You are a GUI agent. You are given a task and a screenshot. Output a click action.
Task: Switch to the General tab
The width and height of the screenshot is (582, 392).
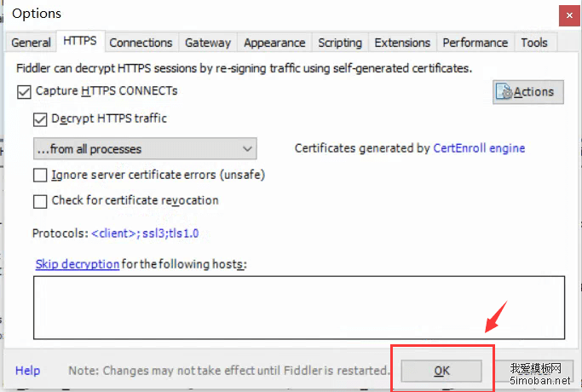click(x=32, y=43)
